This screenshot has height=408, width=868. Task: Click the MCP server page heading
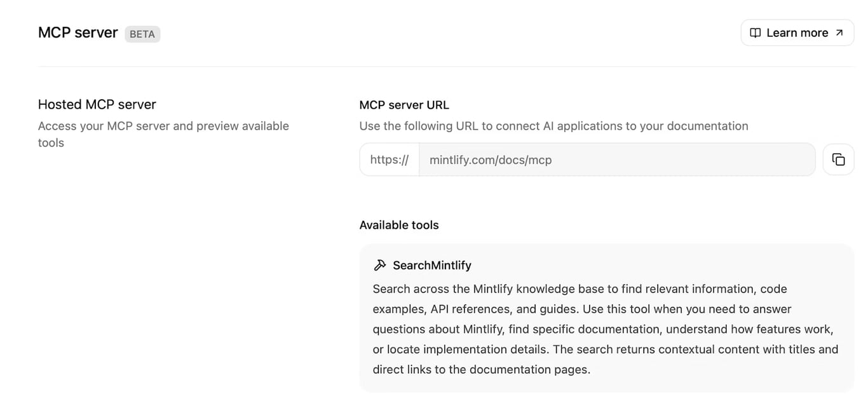[x=78, y=32]
